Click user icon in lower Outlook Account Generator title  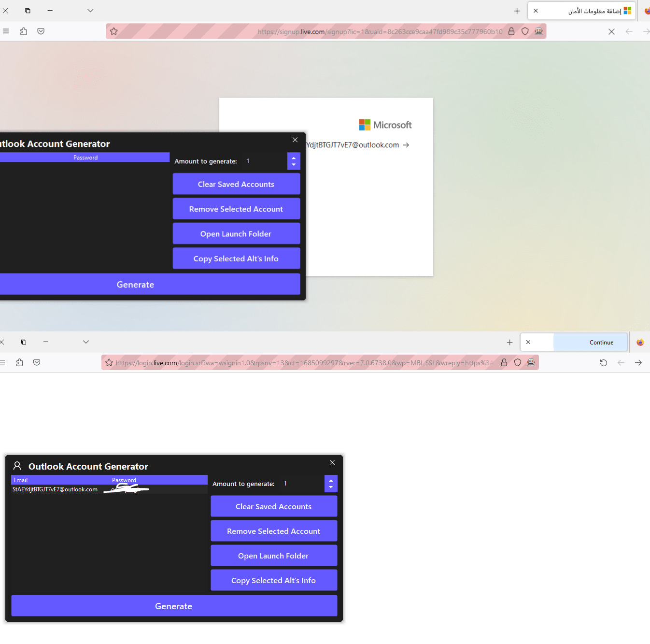tap(17, 466)
